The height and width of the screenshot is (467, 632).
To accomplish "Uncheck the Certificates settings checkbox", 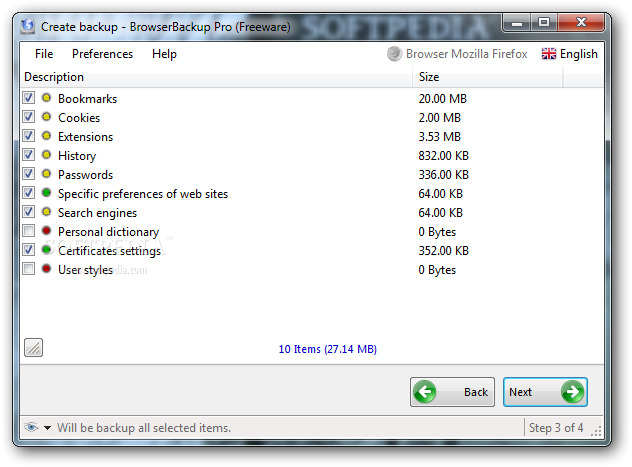I will tap(28, 249).
